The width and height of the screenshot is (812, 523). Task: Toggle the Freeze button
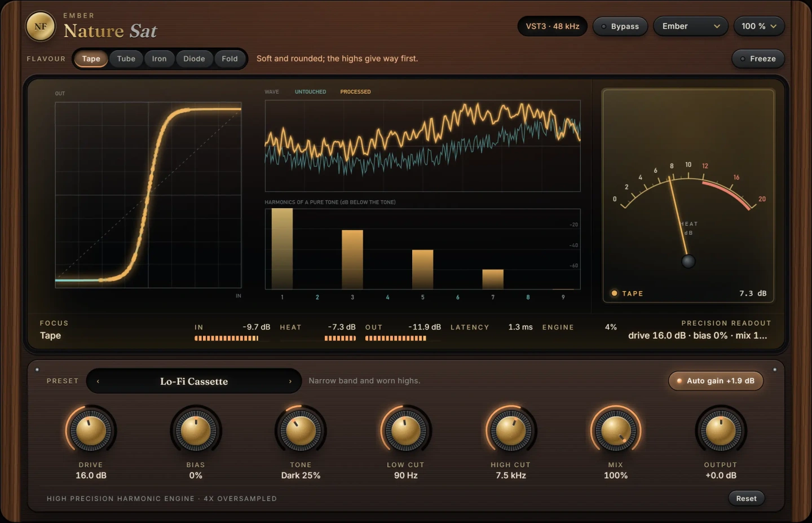[x=758, y=59]
